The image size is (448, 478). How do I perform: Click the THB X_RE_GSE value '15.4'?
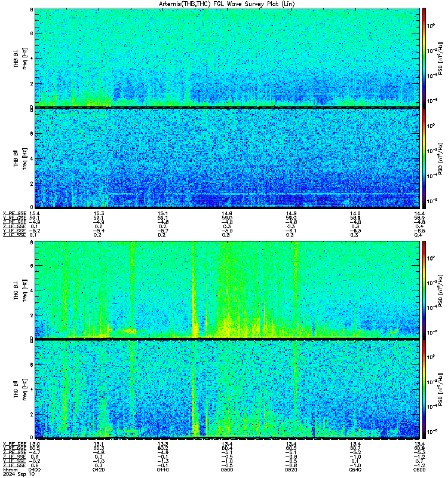pos(35,213)
